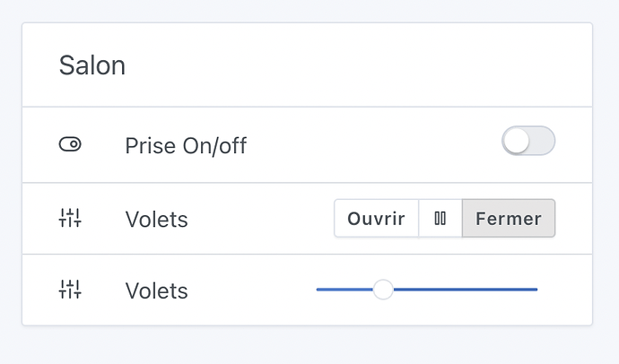The width and height of the screenshot is (619, 364).
Task: Click empty space between Volets label and slider
Action: tap(251, 290)
